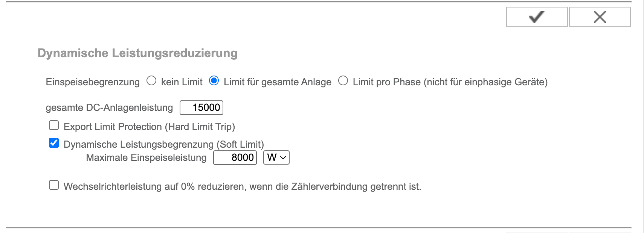Confirm settings with the checkmark icon

click(x=537, y=17)
